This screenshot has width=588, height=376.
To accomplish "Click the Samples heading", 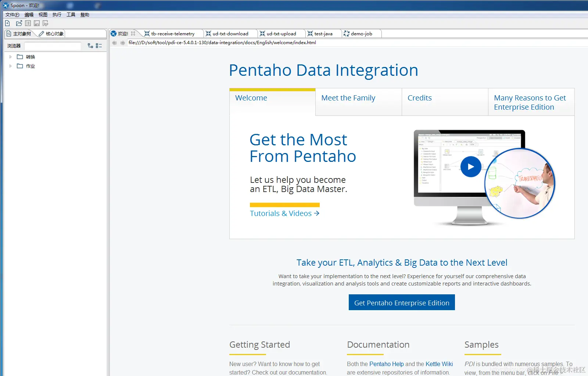I will tap(481, 345).
